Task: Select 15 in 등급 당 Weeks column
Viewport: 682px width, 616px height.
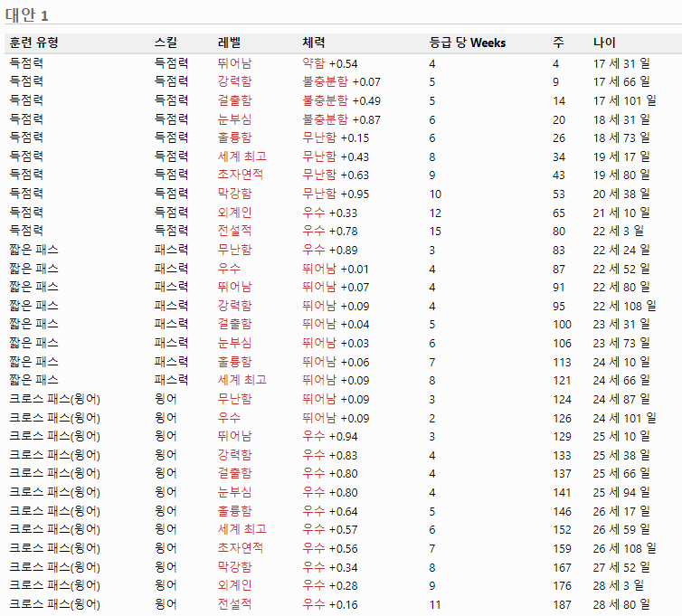Action: point(435,231)
